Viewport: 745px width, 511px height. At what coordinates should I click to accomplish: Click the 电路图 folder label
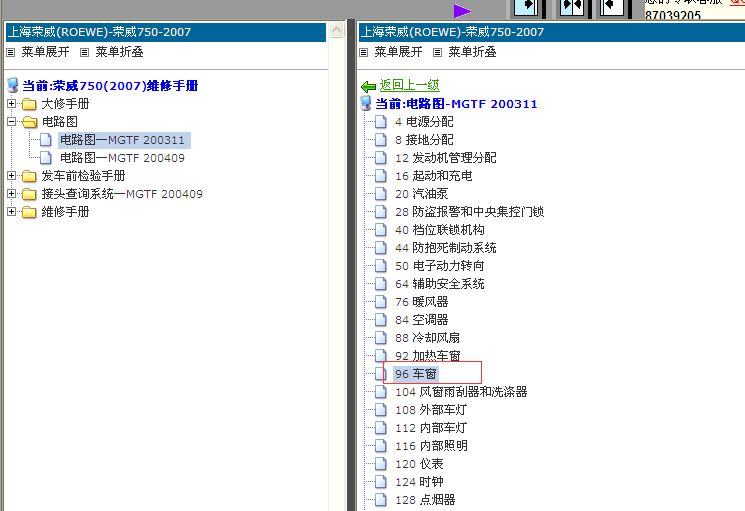tap(59, 122)
